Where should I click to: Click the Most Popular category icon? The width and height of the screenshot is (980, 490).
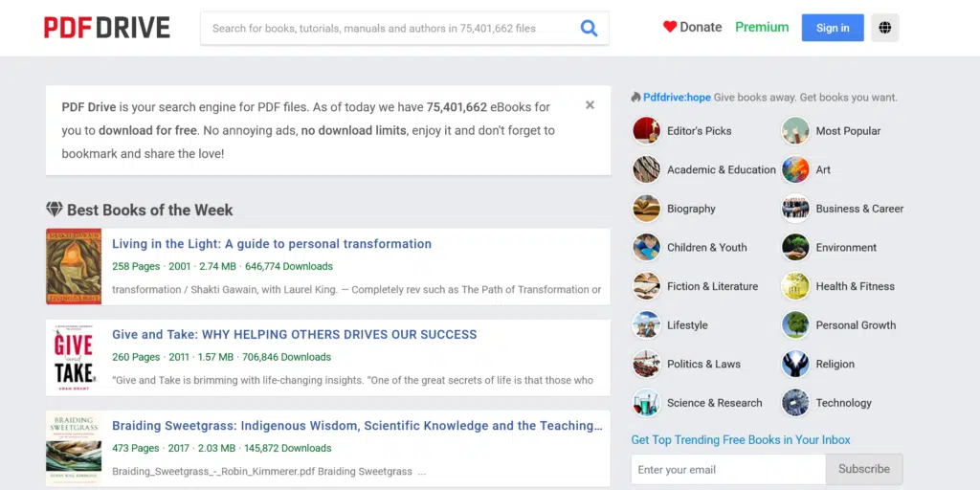coord(795,130)
